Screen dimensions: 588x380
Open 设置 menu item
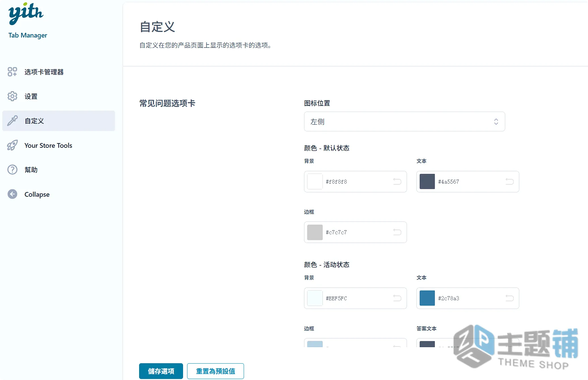(x=59, y=96)
